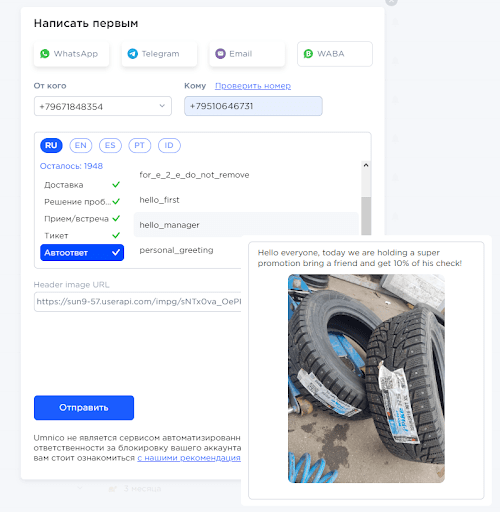Select the RU language pill
The image size is (500, 512).
coord(51,146)
